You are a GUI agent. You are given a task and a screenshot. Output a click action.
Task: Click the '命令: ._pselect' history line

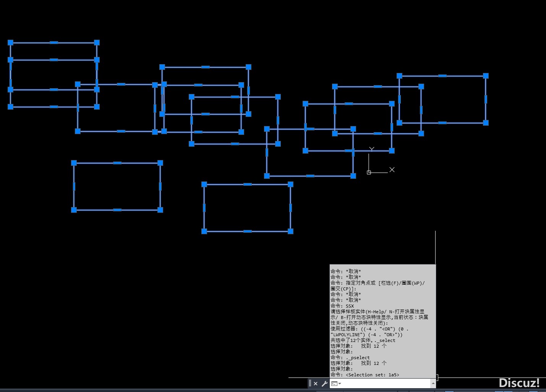coord(350,358)
